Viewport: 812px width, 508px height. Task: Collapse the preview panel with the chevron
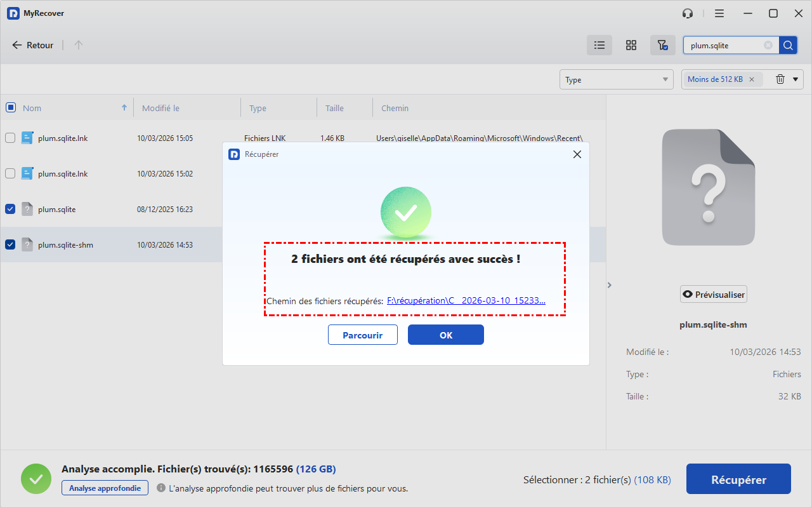pos(610,285)
